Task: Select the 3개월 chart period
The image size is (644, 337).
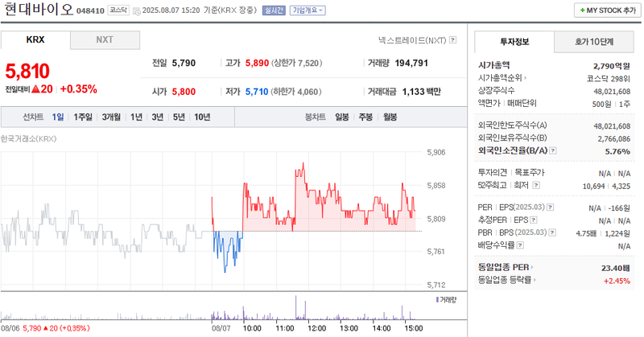Action: (111, 117)
